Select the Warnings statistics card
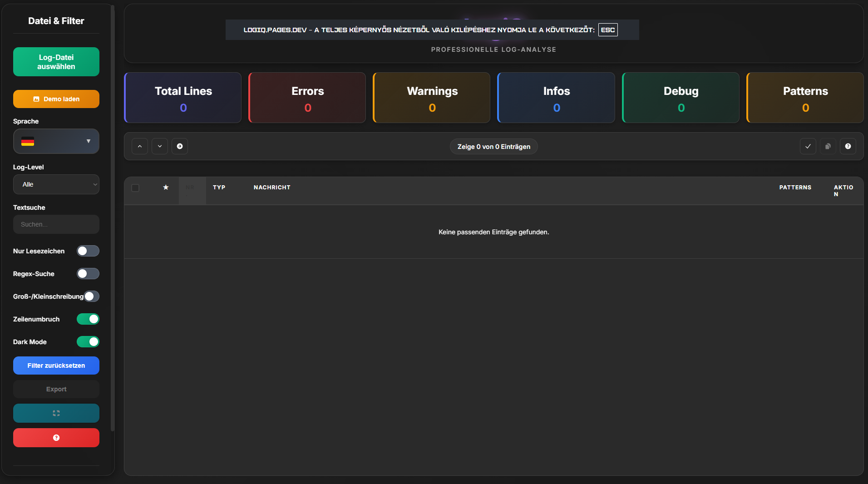 click(432, 98)
